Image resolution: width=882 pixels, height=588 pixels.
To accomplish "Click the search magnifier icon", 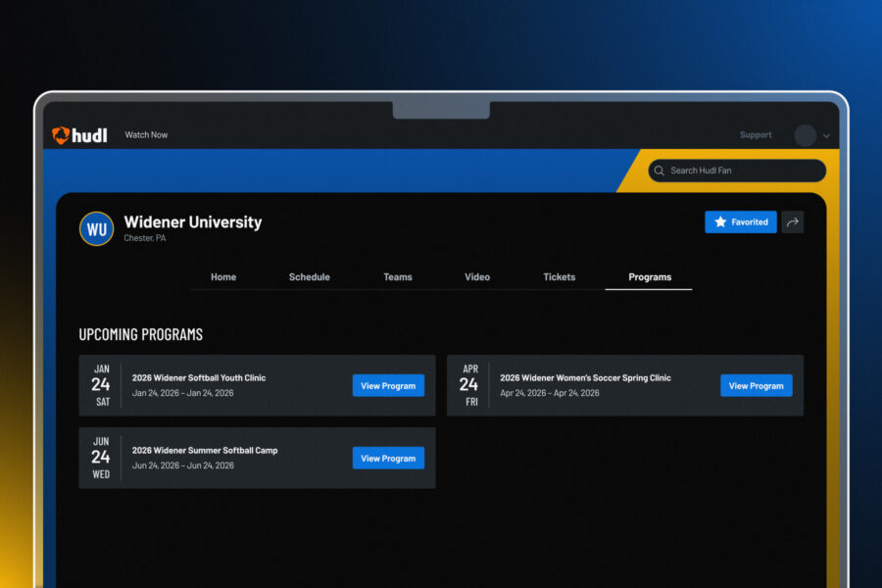I will tap(660, 171).
